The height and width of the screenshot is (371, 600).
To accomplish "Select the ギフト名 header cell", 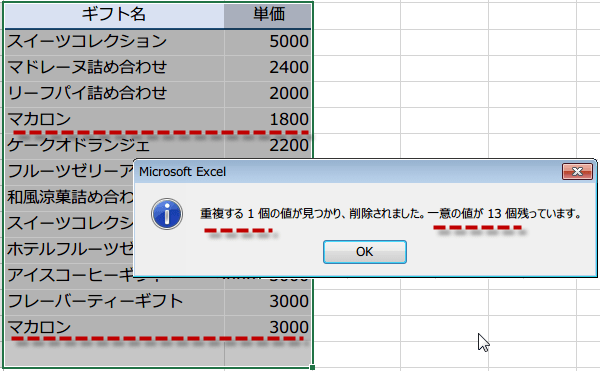I will coord(114,15).
